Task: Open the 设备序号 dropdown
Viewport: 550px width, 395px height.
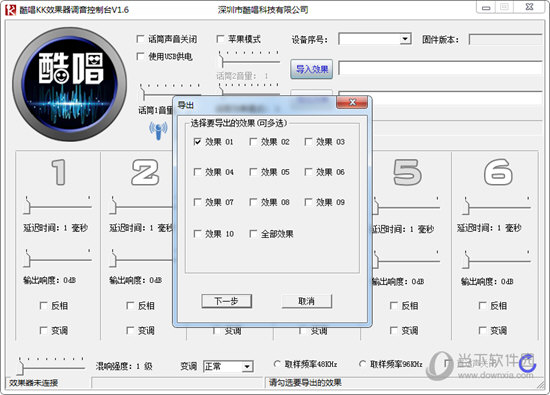Action: coord(405,39)
